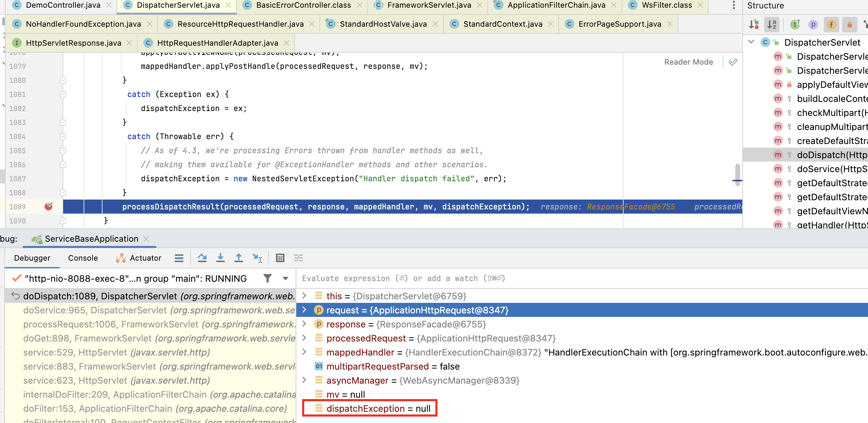This screenshot has height=423, width=868.
Task: Open the Evaluate Expression calculator icon
Action: [x=280, y=258]
